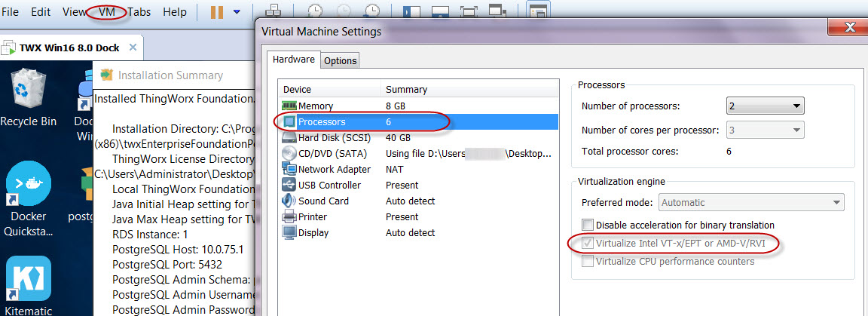
Task: Switch to the Hardware tab
Action: (x=293, y=60)
